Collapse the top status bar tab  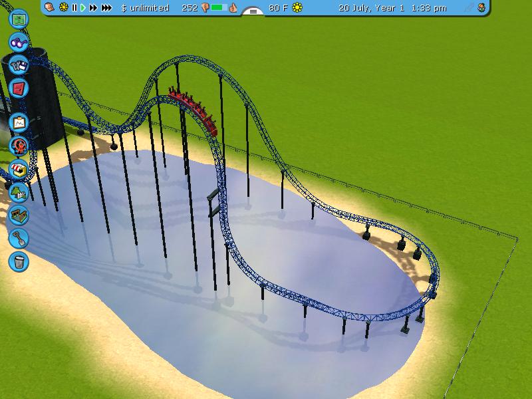pos(253,11)
